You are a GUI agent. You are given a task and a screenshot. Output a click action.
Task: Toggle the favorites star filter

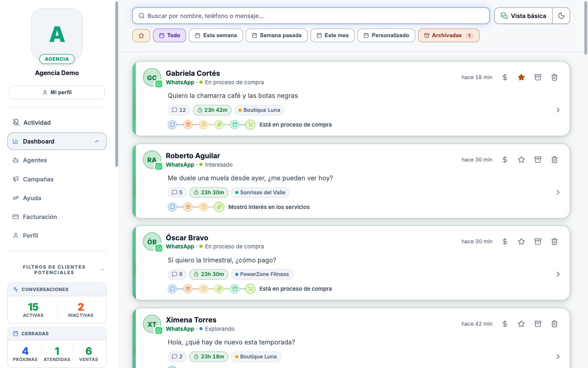coord(141,35)
